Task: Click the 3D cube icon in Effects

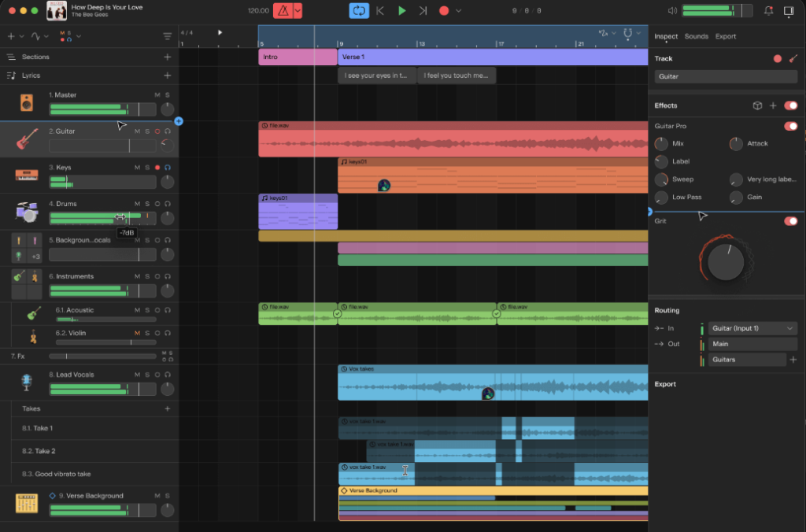Action: (757, 105)
